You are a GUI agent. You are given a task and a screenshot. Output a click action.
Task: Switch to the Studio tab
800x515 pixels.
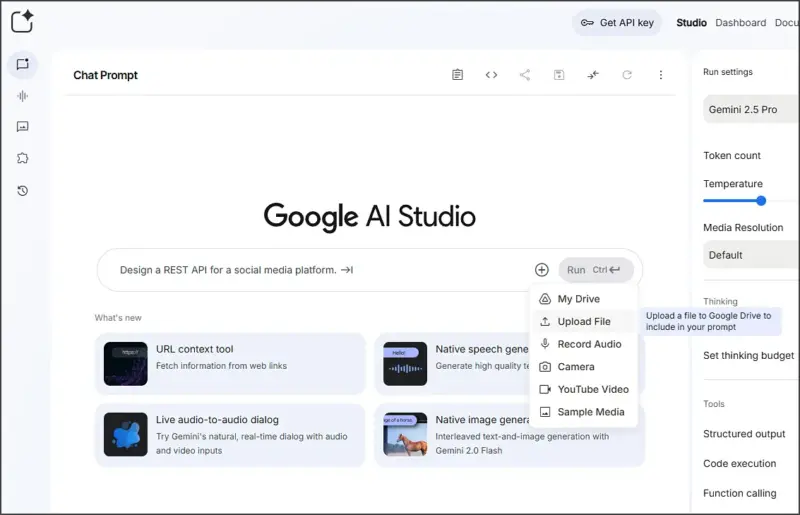point(691,23)
